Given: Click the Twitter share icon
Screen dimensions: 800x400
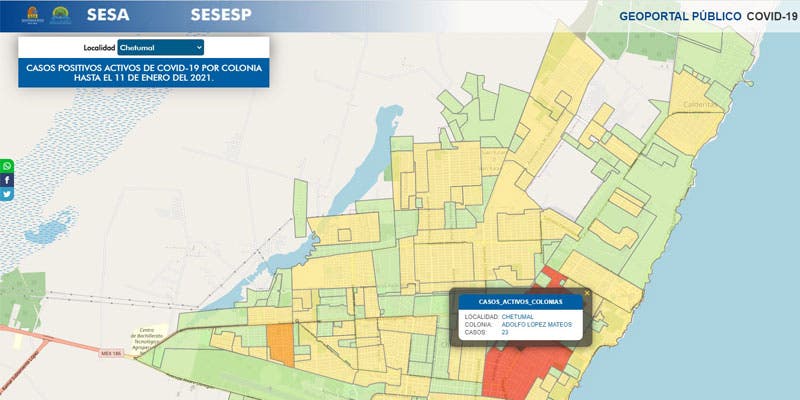Looking at the screenshot, I should [7, 194].
